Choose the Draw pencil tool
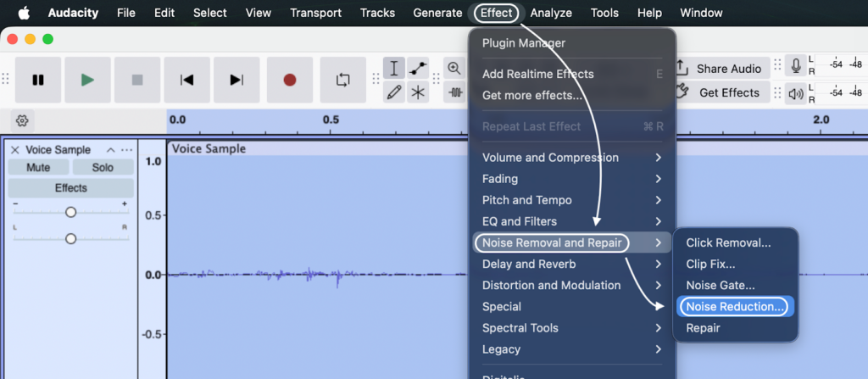 click(393, 92)
